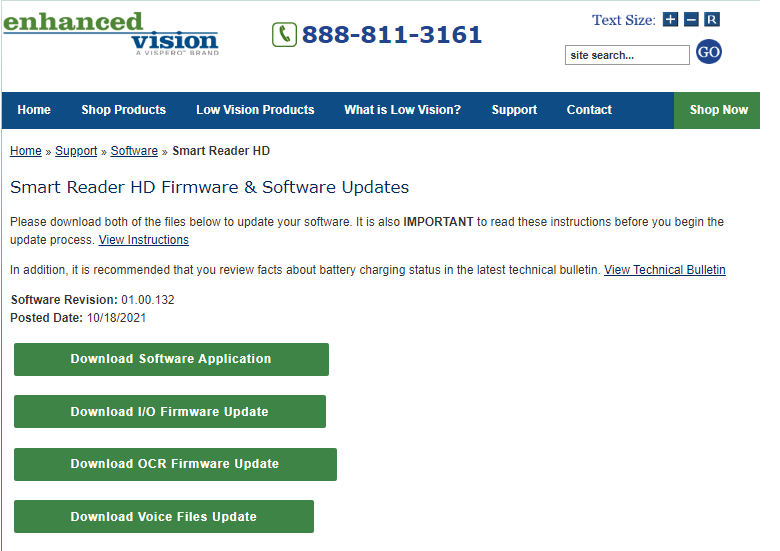This screenshot has height=551, width=780.
Task: Click the green phone icon
Action: coord(284,35)
